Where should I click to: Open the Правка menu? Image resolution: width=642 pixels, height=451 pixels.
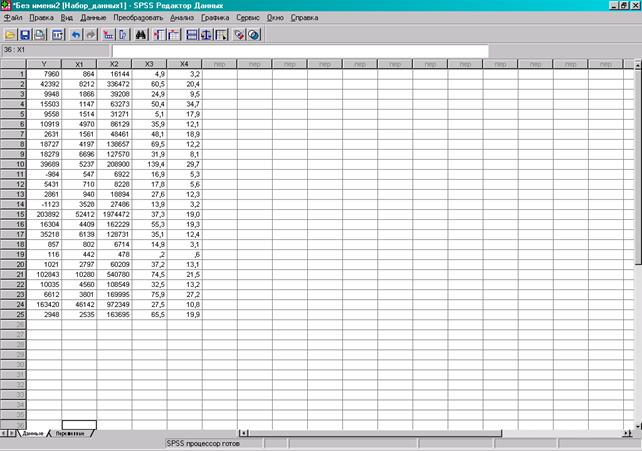(41, 18)
